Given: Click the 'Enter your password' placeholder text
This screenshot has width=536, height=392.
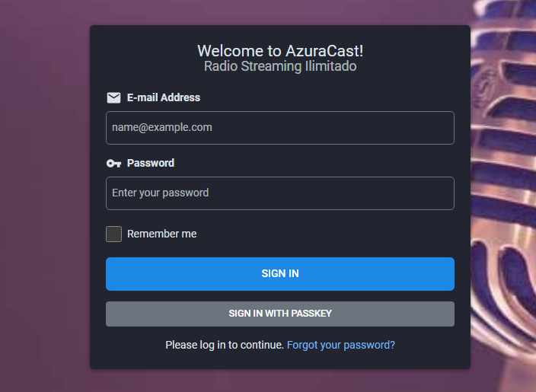Looking at the screenshot, I should point(161,193).
